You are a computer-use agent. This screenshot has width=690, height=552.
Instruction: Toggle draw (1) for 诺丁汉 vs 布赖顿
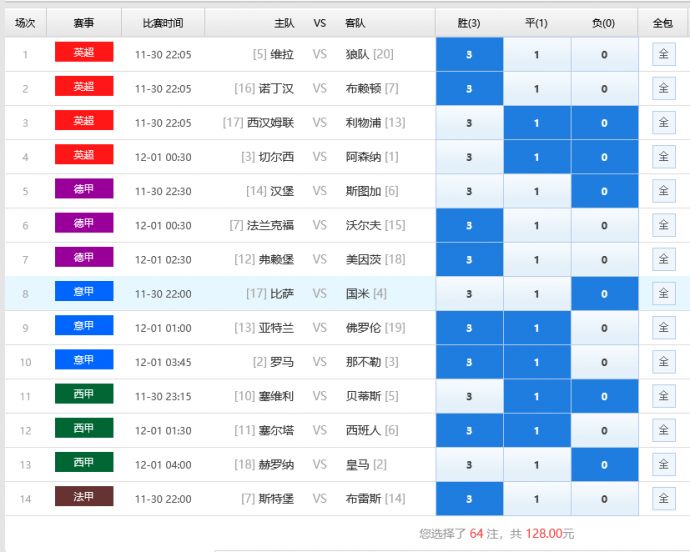pyautogui.click(x=537, y=88)
